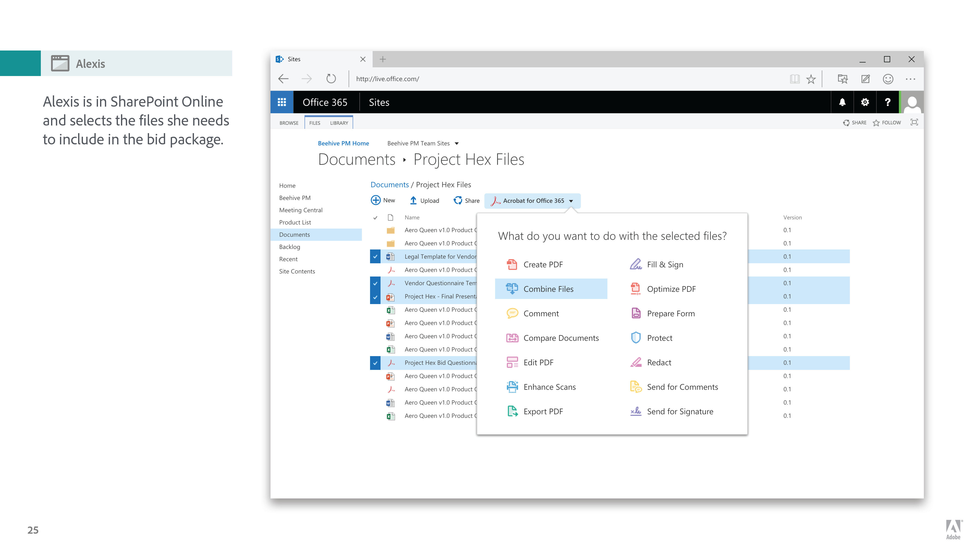Choose Send for Comments option
Screen dimensions: 980x551
point(674,387)
